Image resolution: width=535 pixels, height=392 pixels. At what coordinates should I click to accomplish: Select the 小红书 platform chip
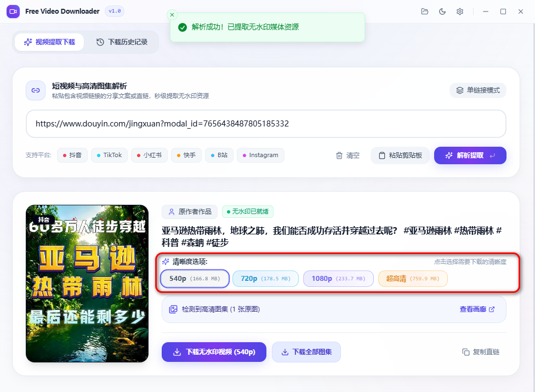tap(149, 155)
